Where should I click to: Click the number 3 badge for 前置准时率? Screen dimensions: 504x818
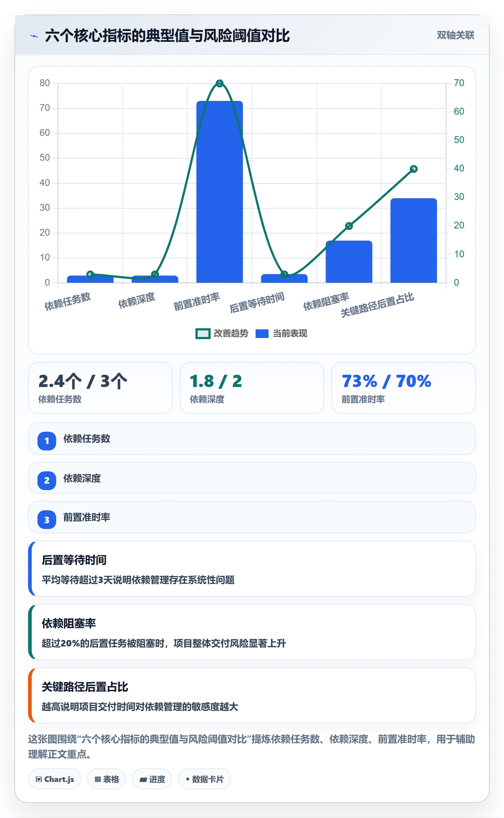pos(47,520)
